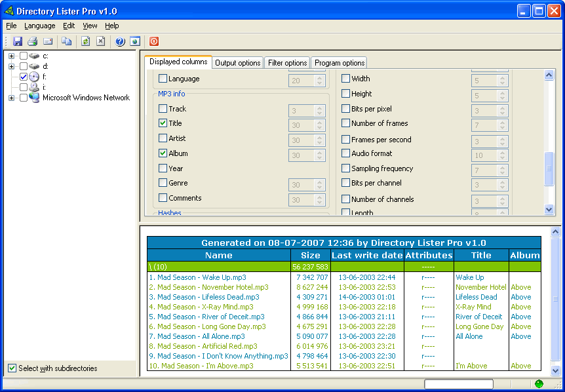Screen dimensions: 565x392
Task: Click file '10. Mad Season - I'm Above.mp3'
Action: coord(201,366)
